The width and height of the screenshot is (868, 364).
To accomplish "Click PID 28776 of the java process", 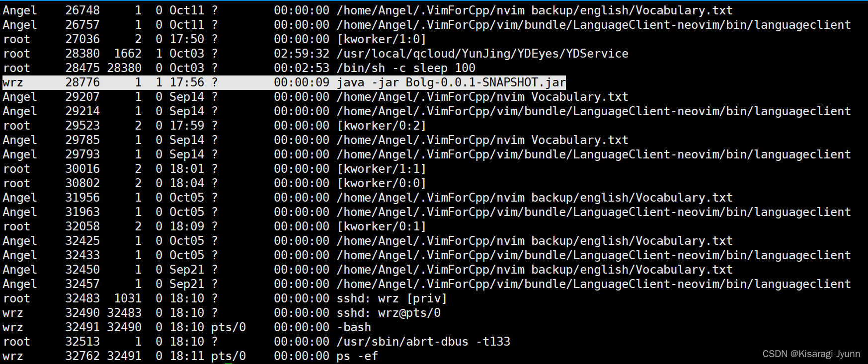I will point(82,82).
